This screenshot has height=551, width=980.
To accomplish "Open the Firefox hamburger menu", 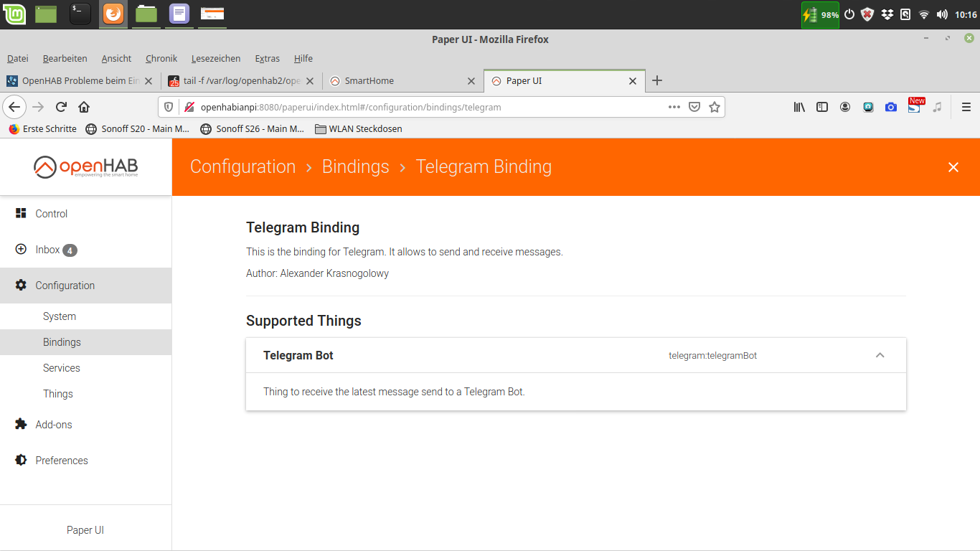I will tap(966, 107).
